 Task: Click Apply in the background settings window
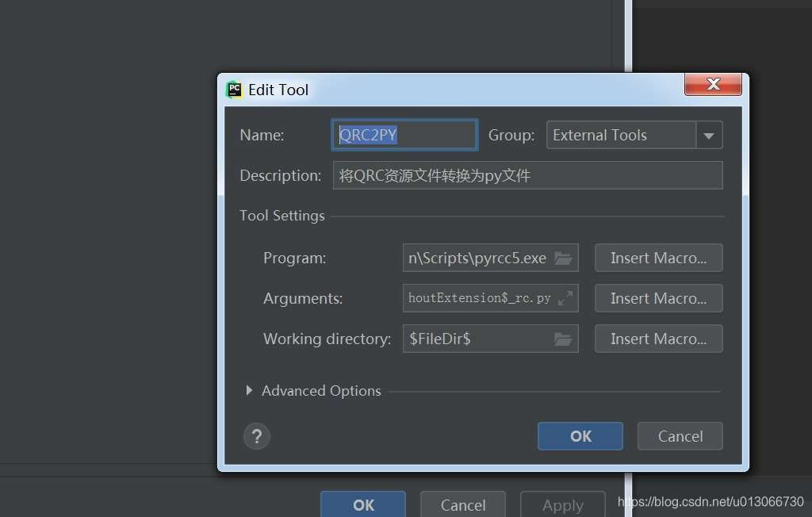[563, 504]
